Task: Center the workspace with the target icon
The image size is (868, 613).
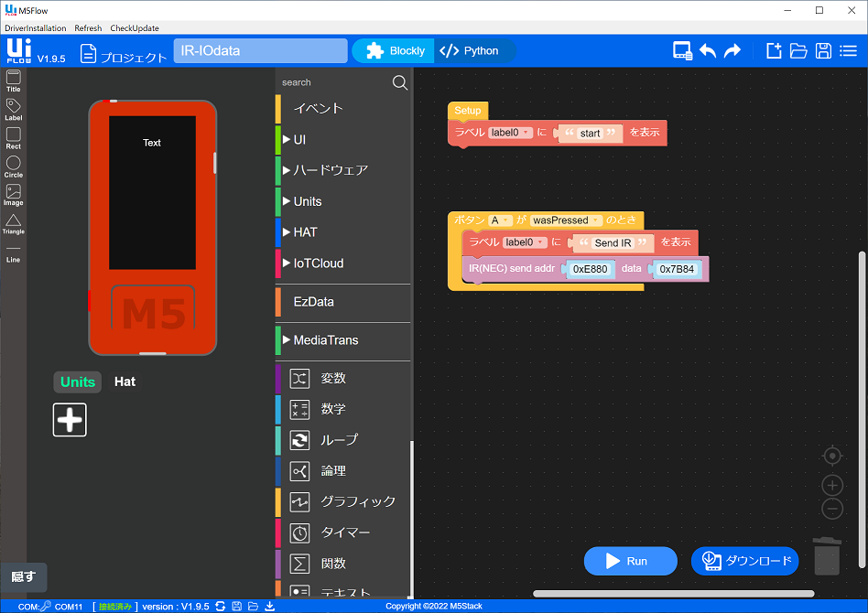Action: [x=832, y=456]
